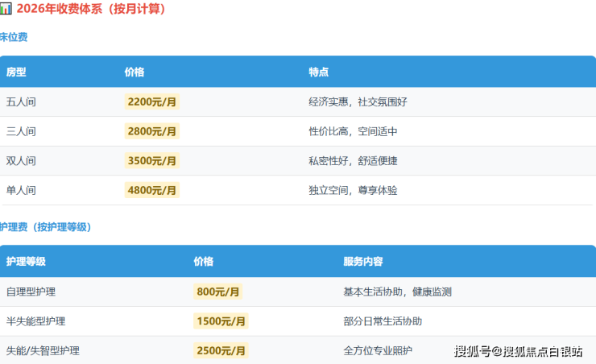Screen dimensions: 596x364
Task: Select the 自理型护理 row label
Action: click(x=31, y=292)
